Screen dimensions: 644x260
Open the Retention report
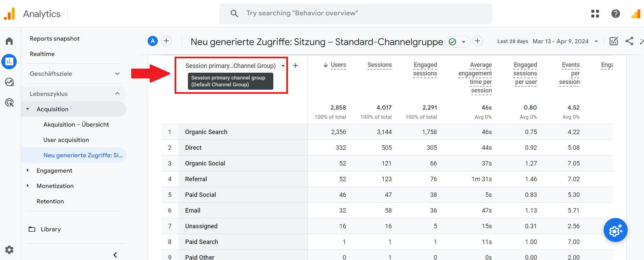[50, 201]
